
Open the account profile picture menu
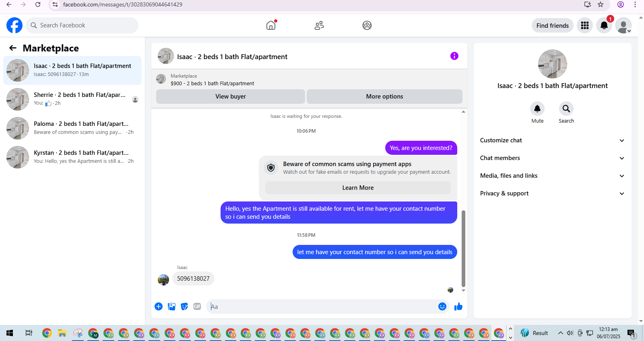tap(623, 25)
